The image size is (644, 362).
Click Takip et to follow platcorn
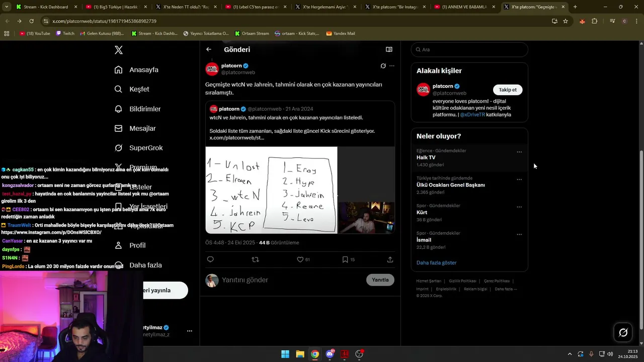[508, 89]
